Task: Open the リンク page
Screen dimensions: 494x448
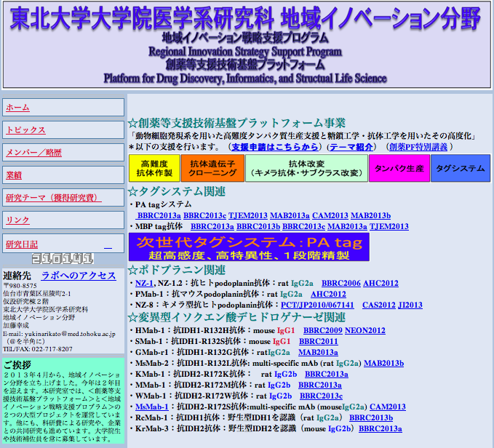Action: (x=17, y=220)
